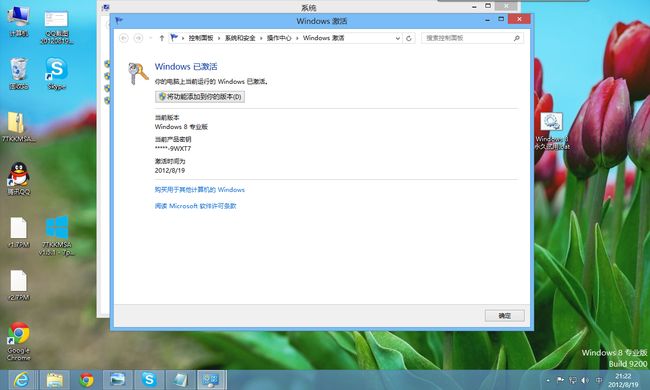Select the blank file named r2.75M
This screenshot has width=650, height=390.
[x=19, y=285]
